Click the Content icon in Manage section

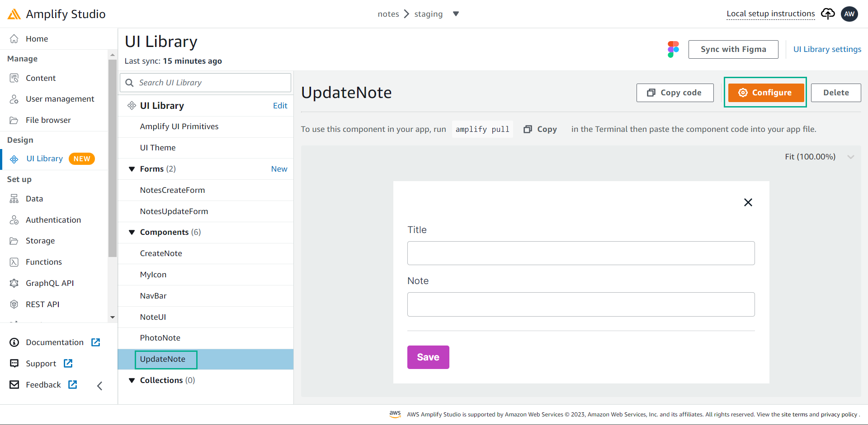[14, 78]
